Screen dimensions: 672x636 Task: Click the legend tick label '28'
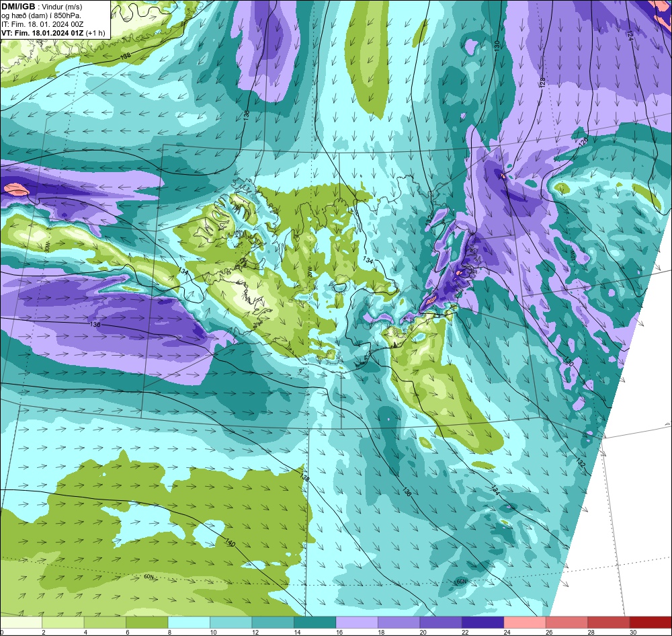coord(590,632)
